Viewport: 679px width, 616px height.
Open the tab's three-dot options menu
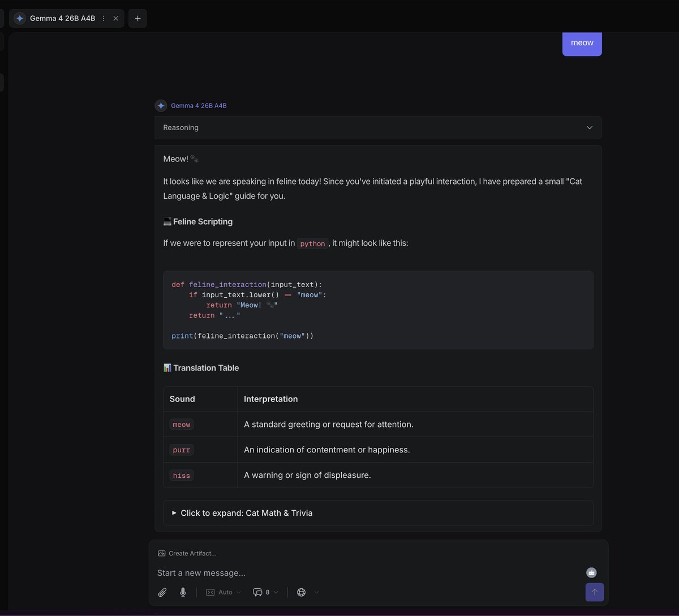pos(104,18)
